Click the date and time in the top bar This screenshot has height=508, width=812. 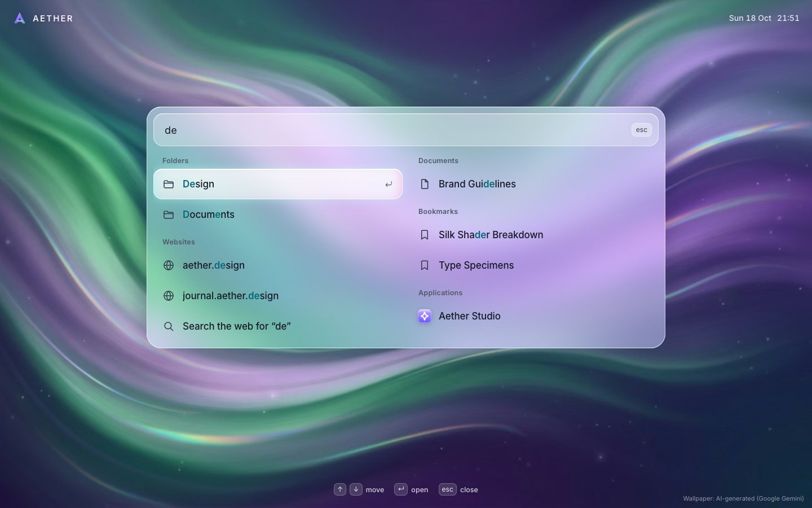[764, 18]
